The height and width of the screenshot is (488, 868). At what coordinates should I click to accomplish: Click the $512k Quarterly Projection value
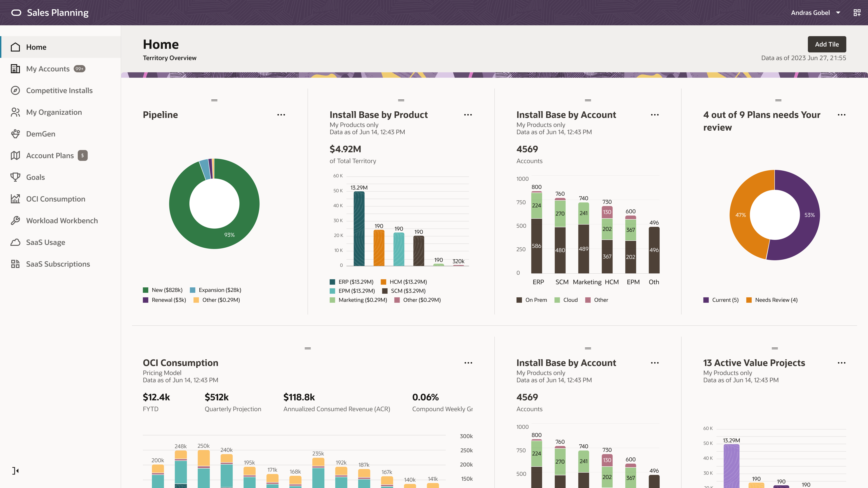point(217,397)
